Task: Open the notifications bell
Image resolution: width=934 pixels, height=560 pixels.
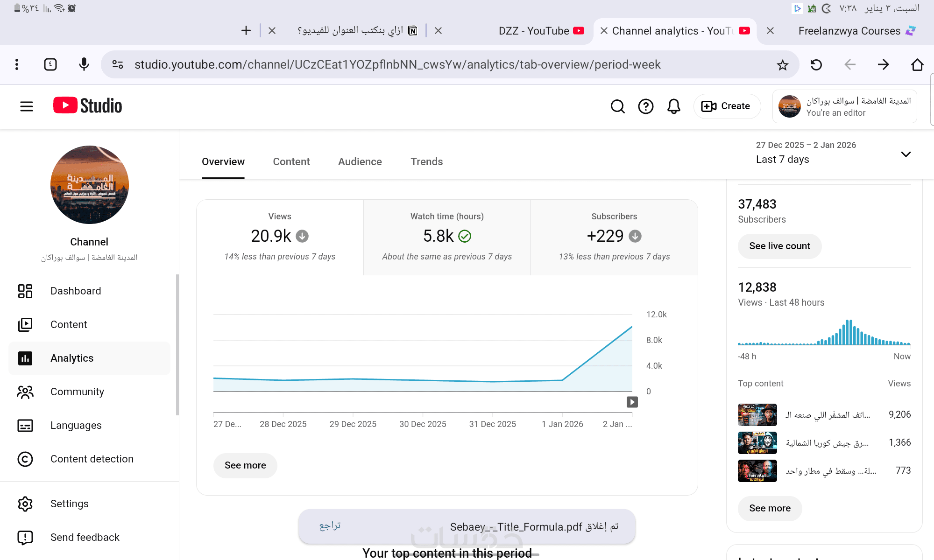Action: [673, 106]
